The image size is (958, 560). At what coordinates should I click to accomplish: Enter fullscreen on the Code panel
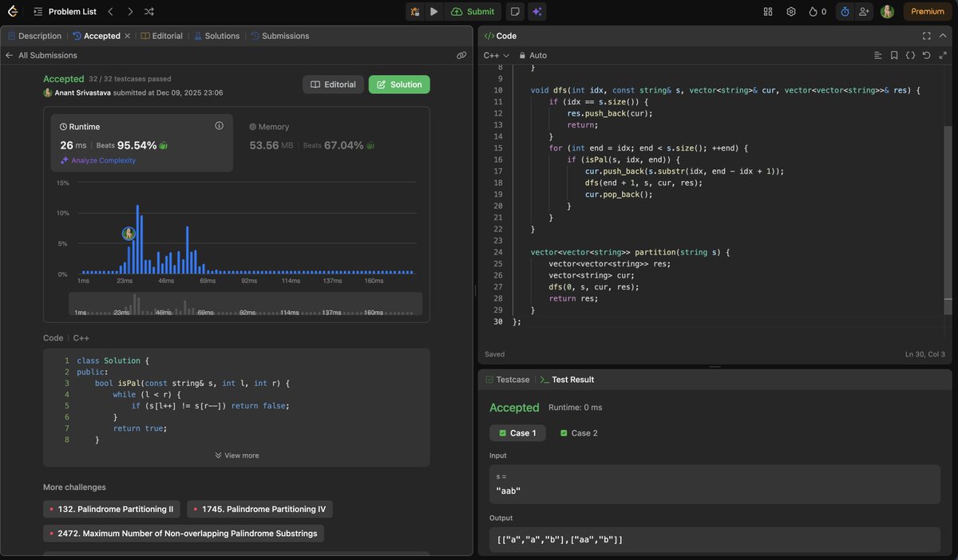[927, 36]
